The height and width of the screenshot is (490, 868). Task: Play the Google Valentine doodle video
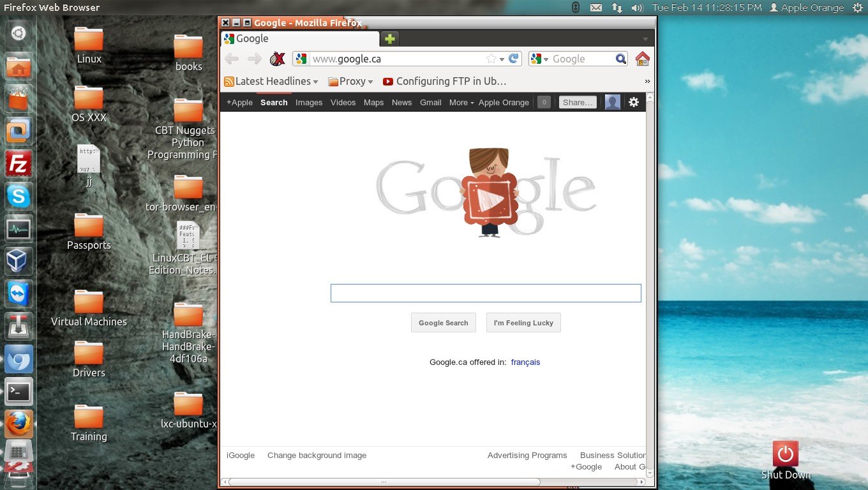click(x=490, y=201)
